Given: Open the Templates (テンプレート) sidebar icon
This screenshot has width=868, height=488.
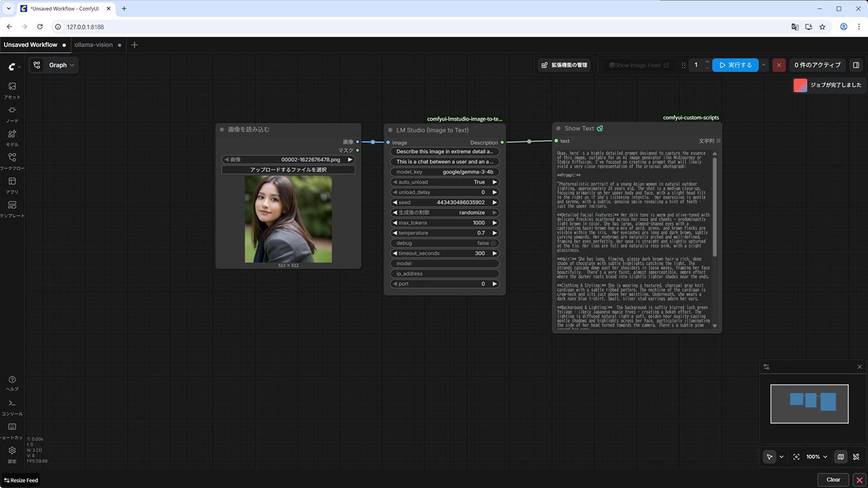Looking at the screenshot, I should click(12, 205).
